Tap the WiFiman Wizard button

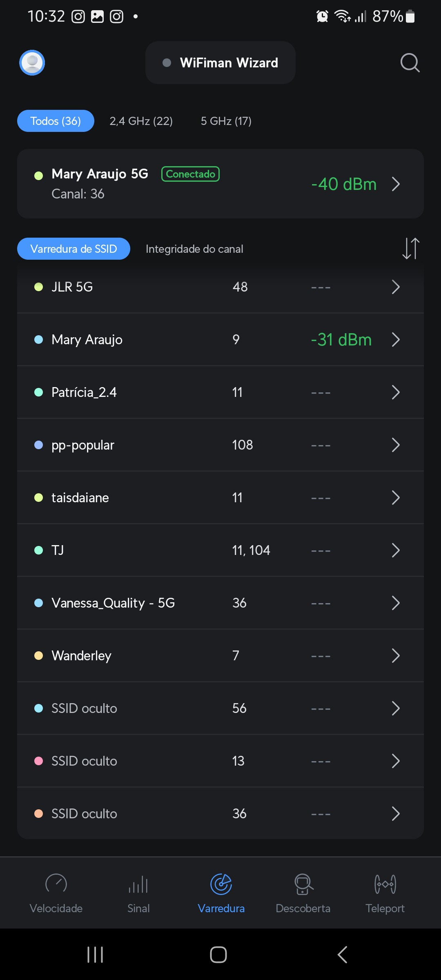tap(220, 63)
